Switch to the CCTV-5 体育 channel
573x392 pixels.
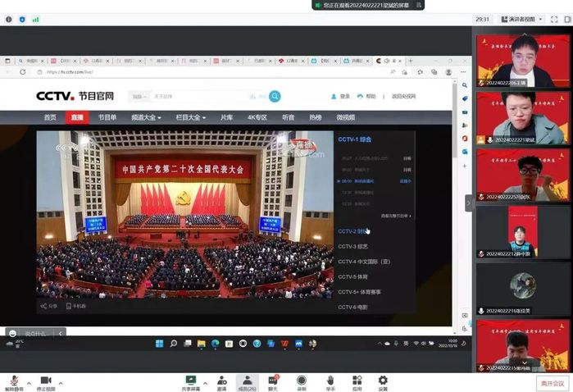point(352,276)
